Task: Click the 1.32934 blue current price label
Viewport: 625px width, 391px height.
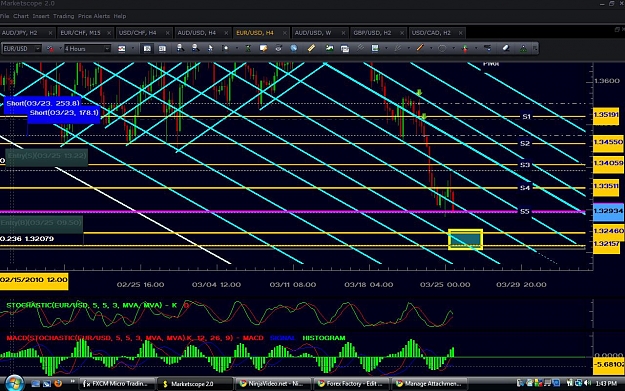Action: [x=608, y=211]
